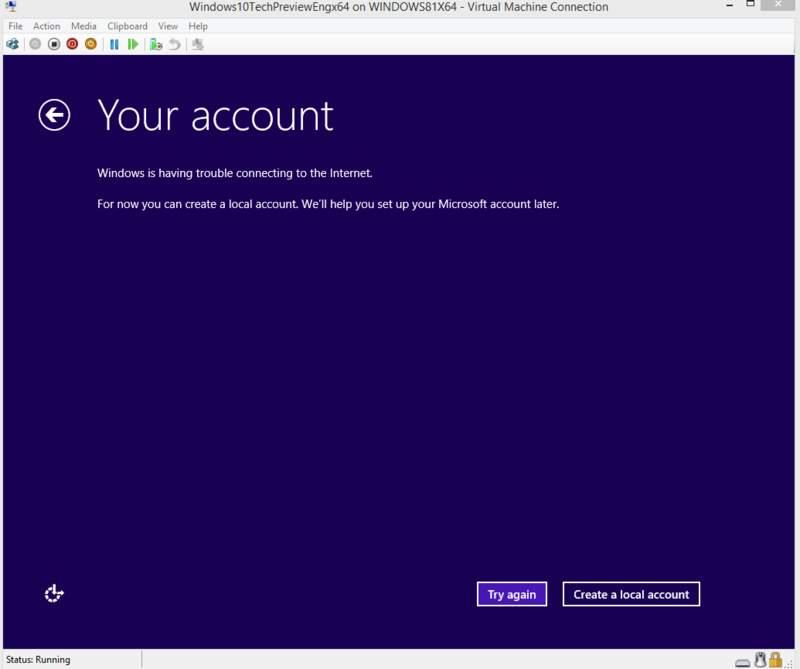Click the Try again button
This screenshot has width=800, height=669.
(512, 594)
